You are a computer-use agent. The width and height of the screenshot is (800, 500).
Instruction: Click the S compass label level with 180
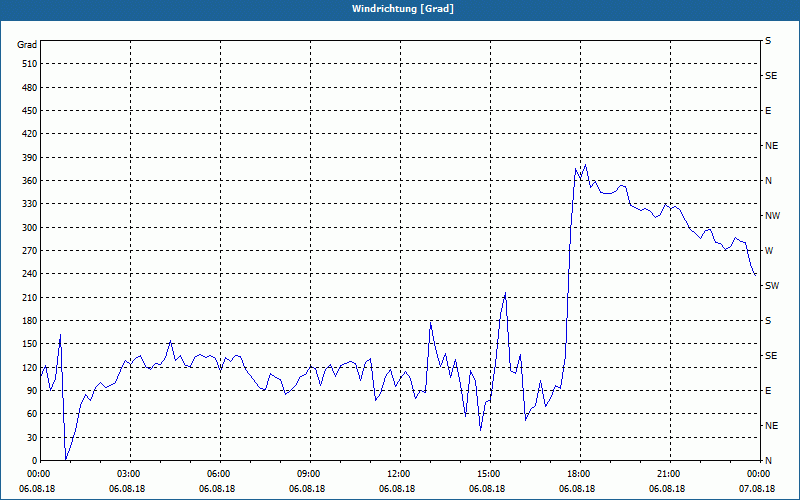point(768,321)
